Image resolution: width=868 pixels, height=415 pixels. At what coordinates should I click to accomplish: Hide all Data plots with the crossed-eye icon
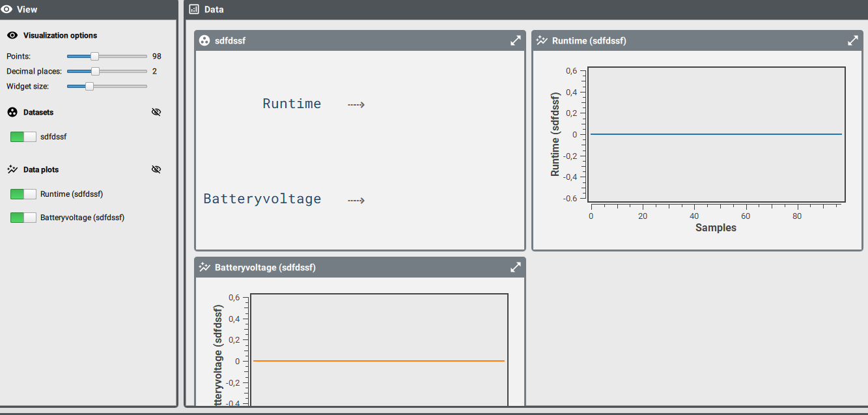coord(156,169)
